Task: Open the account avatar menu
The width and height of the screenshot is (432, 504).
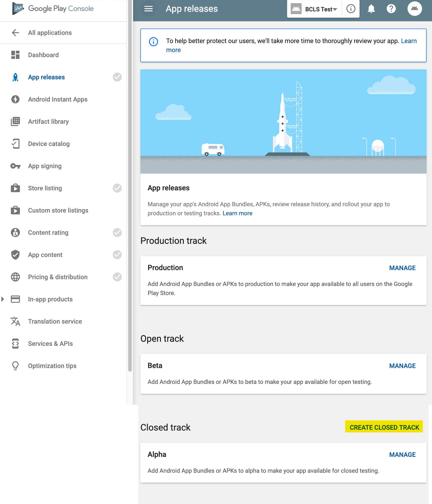Action: pos(414,9)
